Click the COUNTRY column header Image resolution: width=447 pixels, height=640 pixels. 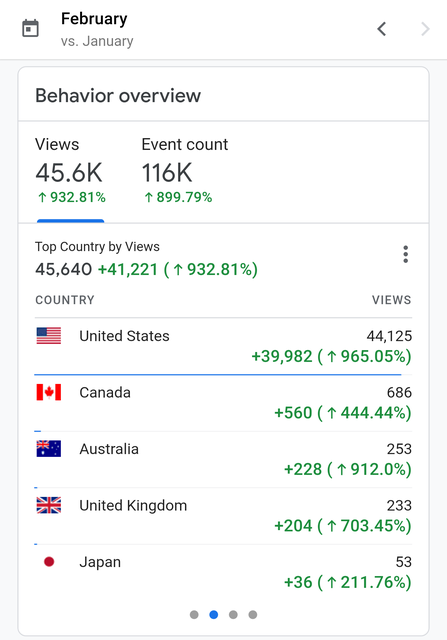65,300
